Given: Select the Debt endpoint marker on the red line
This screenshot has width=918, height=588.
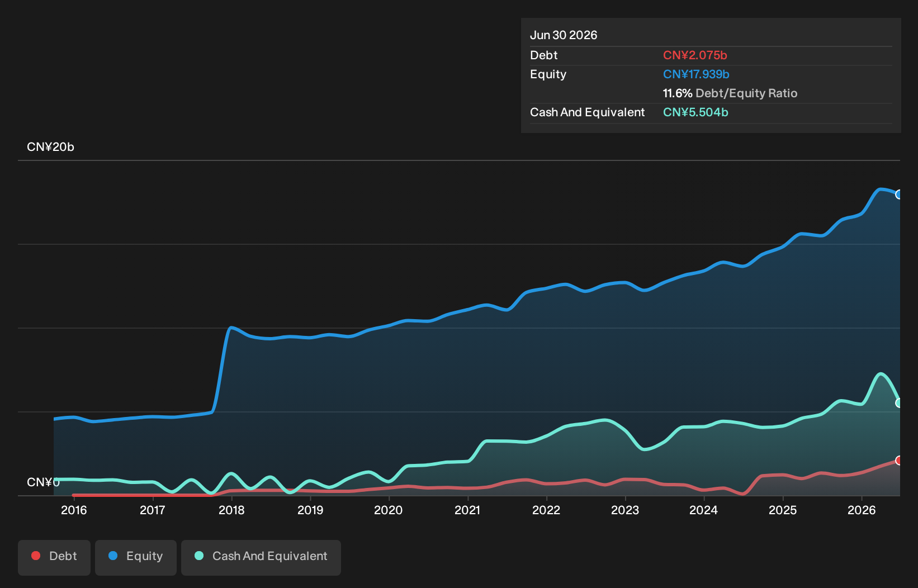Looking at the screenshot, I should click(899, 461).
